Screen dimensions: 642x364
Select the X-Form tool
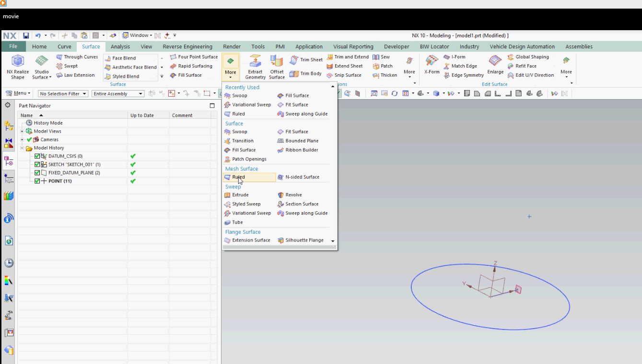(x=432, y=61)
